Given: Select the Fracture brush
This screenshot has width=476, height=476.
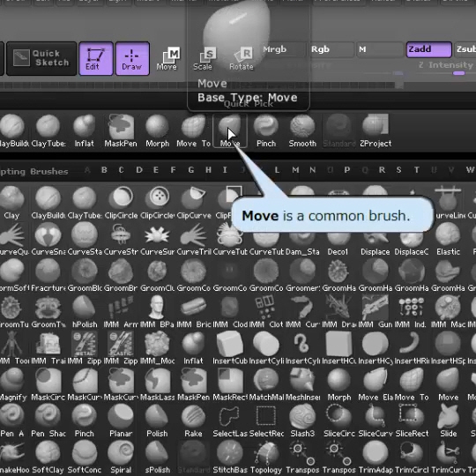Looking at the screenshot, I should (x=48, y=276).
